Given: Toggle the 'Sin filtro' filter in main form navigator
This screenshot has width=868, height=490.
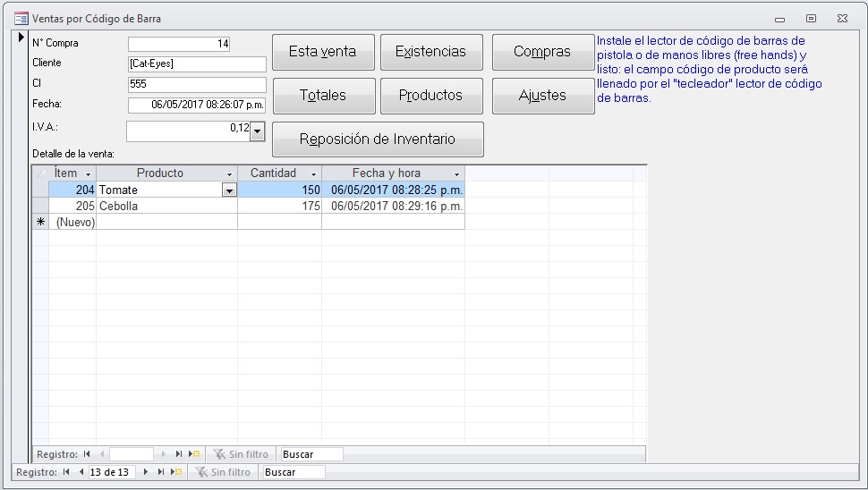Looking at the screenshot, I should (x=223, y=472).
